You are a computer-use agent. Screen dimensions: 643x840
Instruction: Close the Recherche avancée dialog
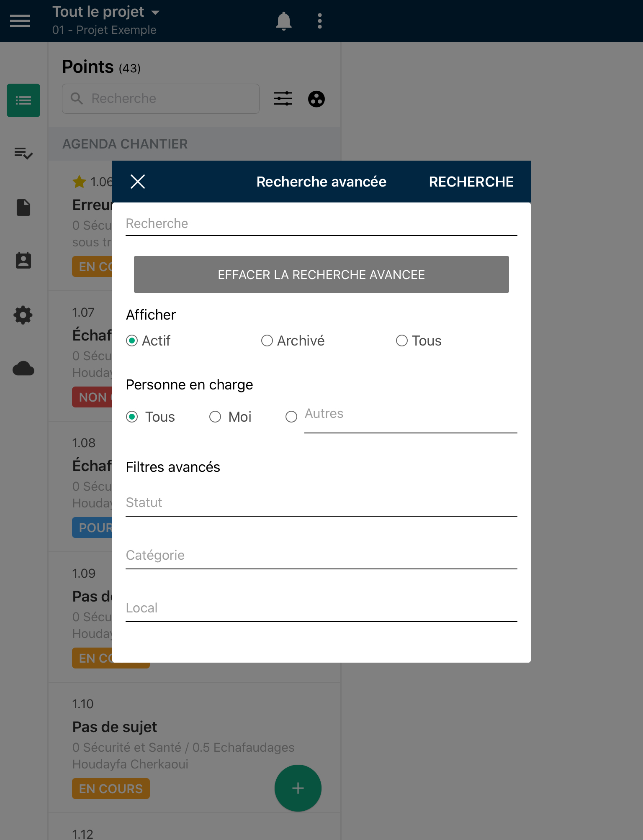click(138, 182)
